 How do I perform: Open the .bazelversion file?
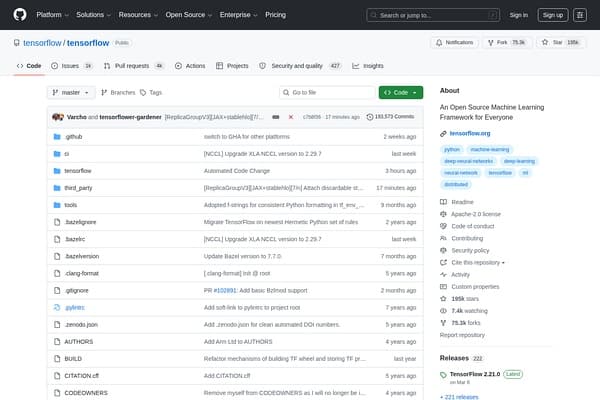pyautogui.click(x=82, y=256)
